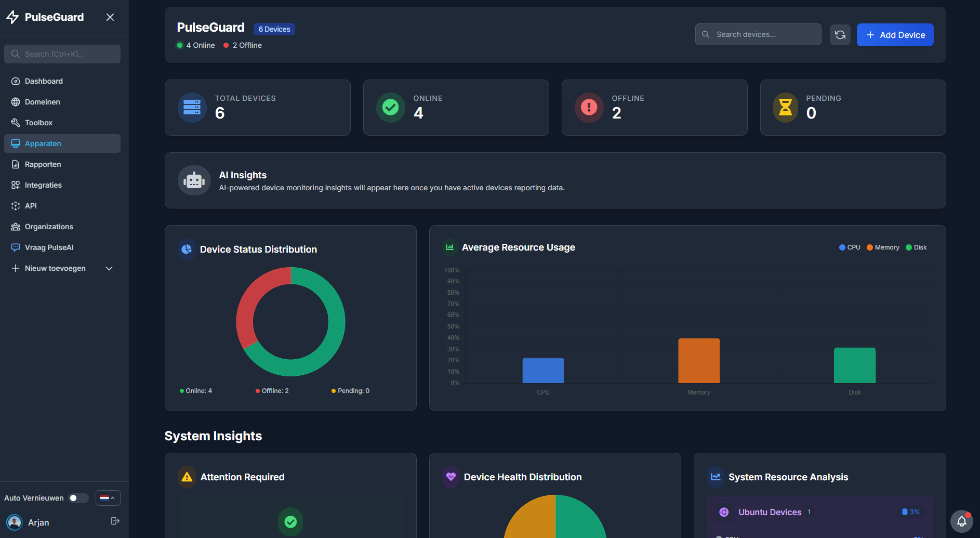Toggle the Auto Vernieuwen switch
The height and width of the screenshot is (538, 980).
pos(78,497)
